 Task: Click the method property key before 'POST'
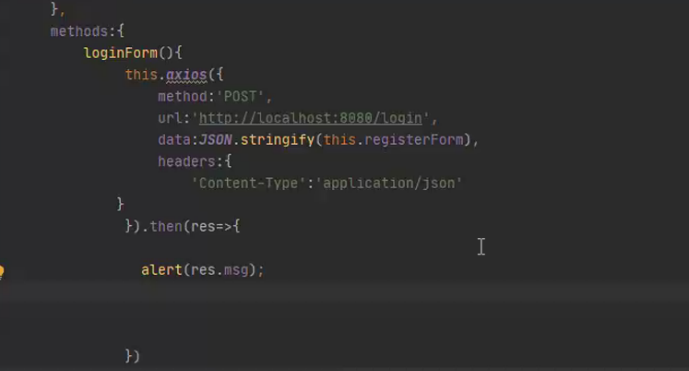coord(182,96)
